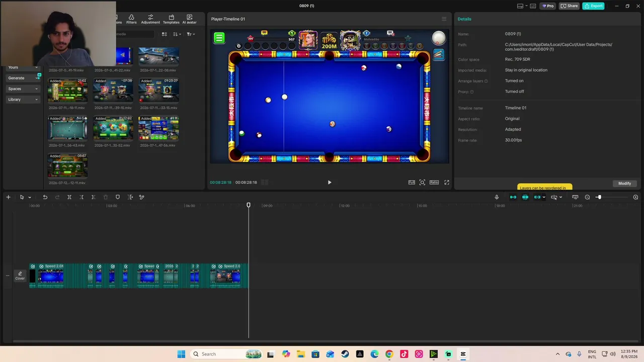Add a track with the plus icon
Image resolution: width=644 pixels, height=362 pixels.
click(x=8, y=197)
